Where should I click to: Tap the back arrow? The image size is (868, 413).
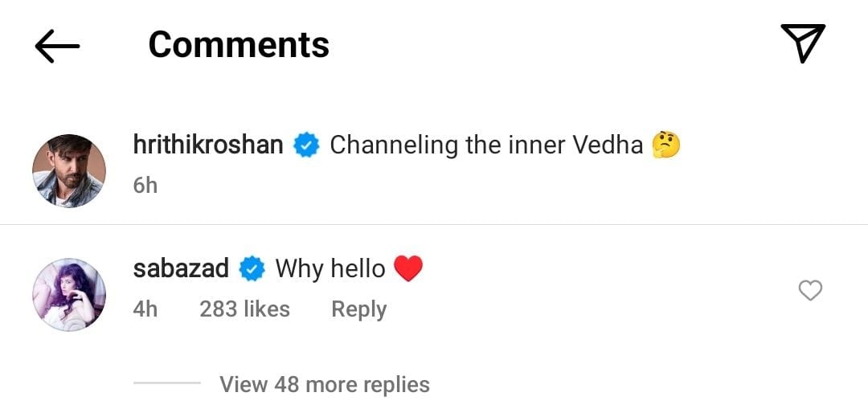[x=57, y=46]
